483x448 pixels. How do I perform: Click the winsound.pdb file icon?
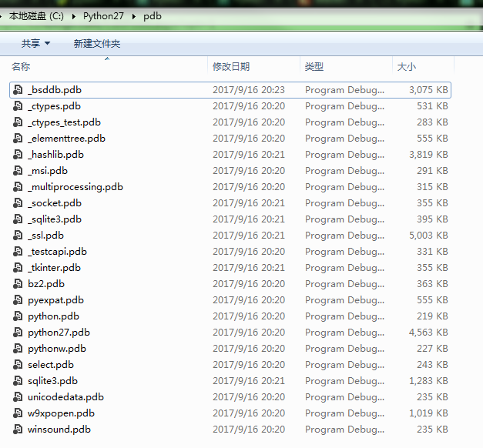coord(18,430)
